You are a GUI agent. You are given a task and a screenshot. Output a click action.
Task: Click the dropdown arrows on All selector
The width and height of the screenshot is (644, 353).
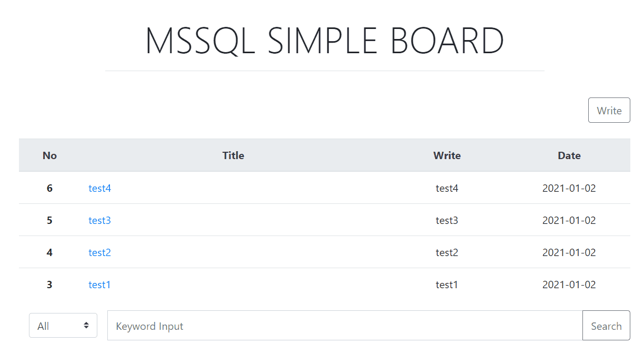tap(86, 326)
